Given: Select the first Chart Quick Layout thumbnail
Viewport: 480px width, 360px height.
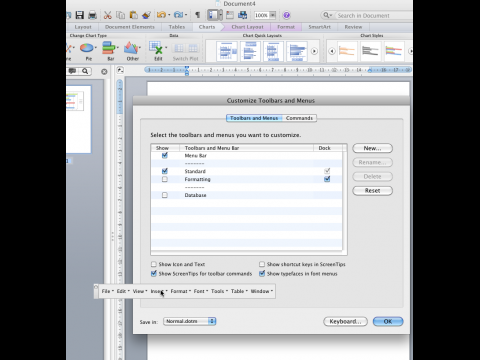Looking at the screenshot, I should tap(227, 51).
